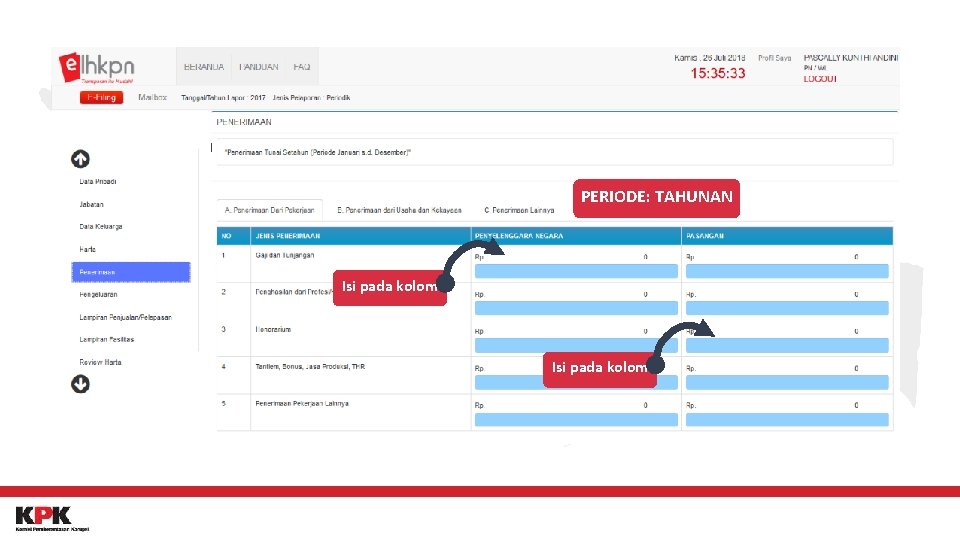Select Penerimaan in sidebar
960x540 pixels.
(x=131, y=272)
